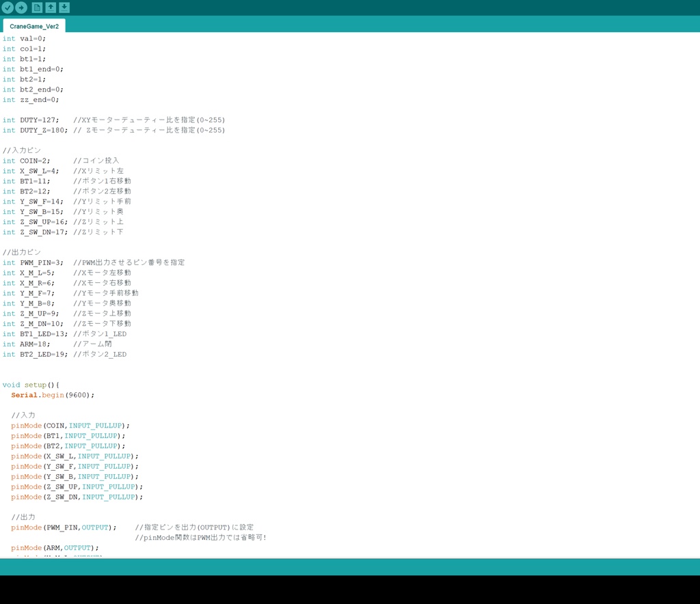Image resolution: width=700 pixels, height=604 pixels.
Task: Click the Save sketch icon
Action: [63, 8]
